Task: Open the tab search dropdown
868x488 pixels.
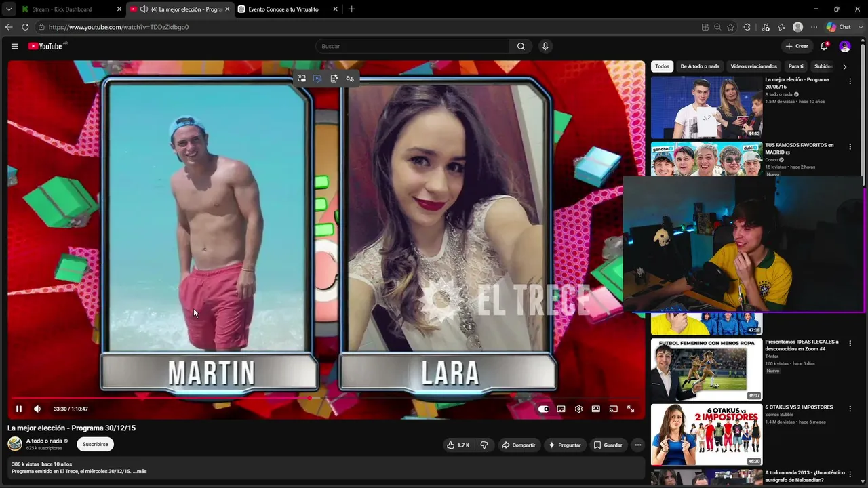Action: pyautogui.click(x=8, y=9)
